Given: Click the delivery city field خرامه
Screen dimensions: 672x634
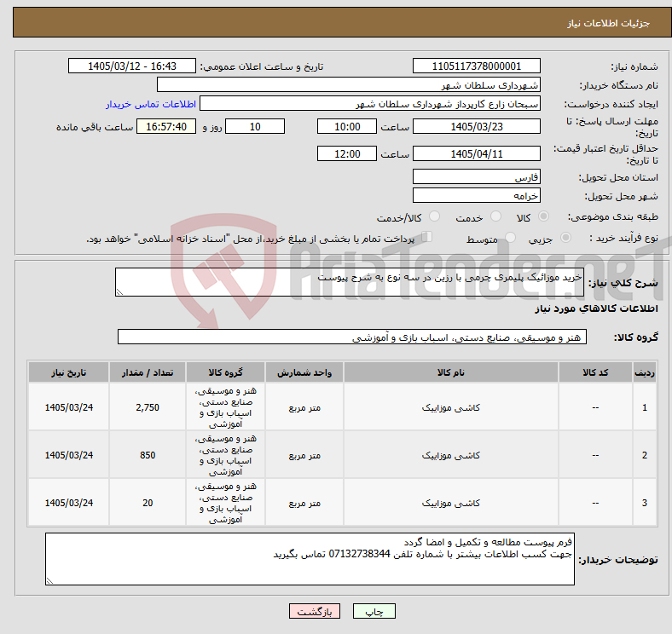Looking at the screenshot, I should (x=476, y=195).
